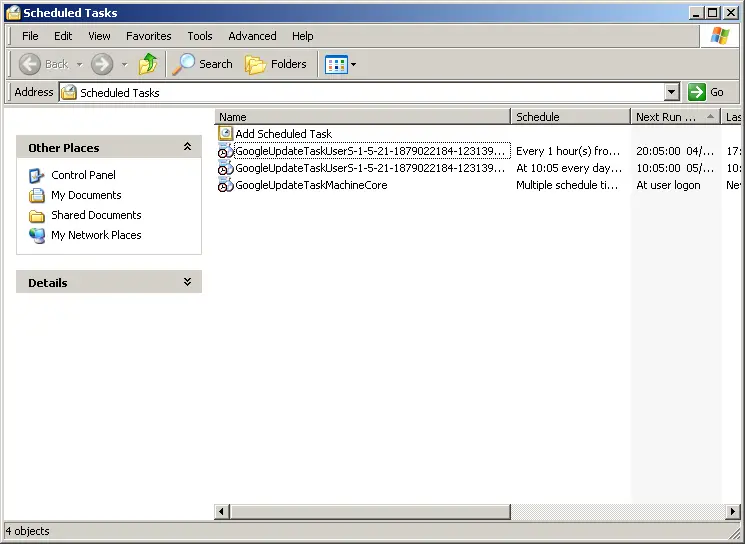Open the Favorites menu

(149, 36)
